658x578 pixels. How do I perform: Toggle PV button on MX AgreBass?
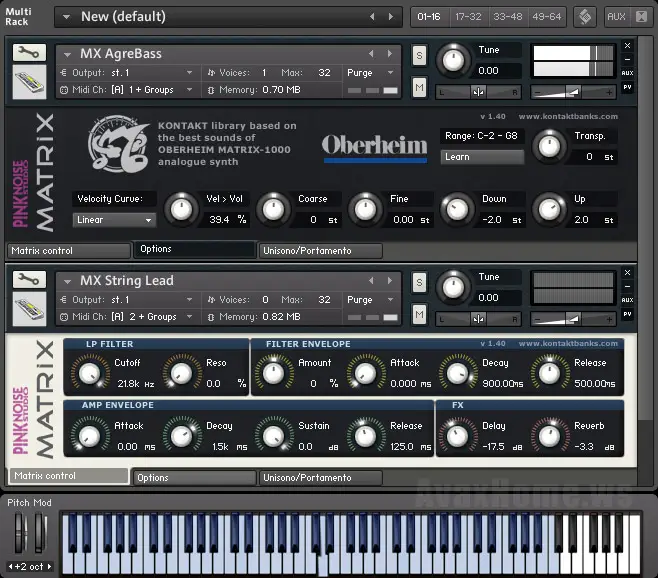pos(627,87)
